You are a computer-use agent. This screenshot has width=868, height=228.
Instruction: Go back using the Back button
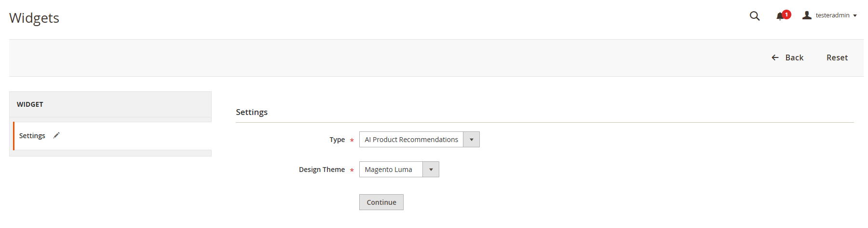pos(787,57)
